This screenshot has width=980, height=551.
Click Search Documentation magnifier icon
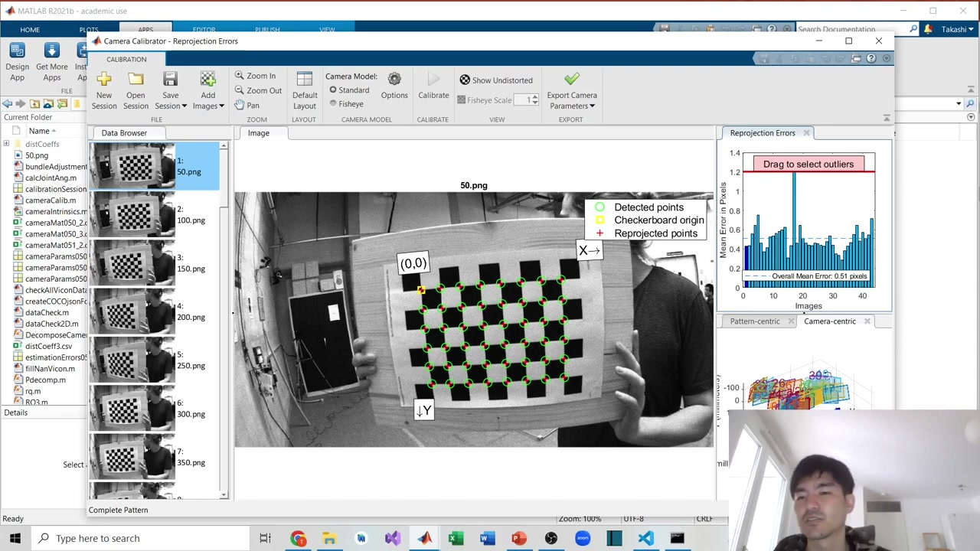coord(913,29)
